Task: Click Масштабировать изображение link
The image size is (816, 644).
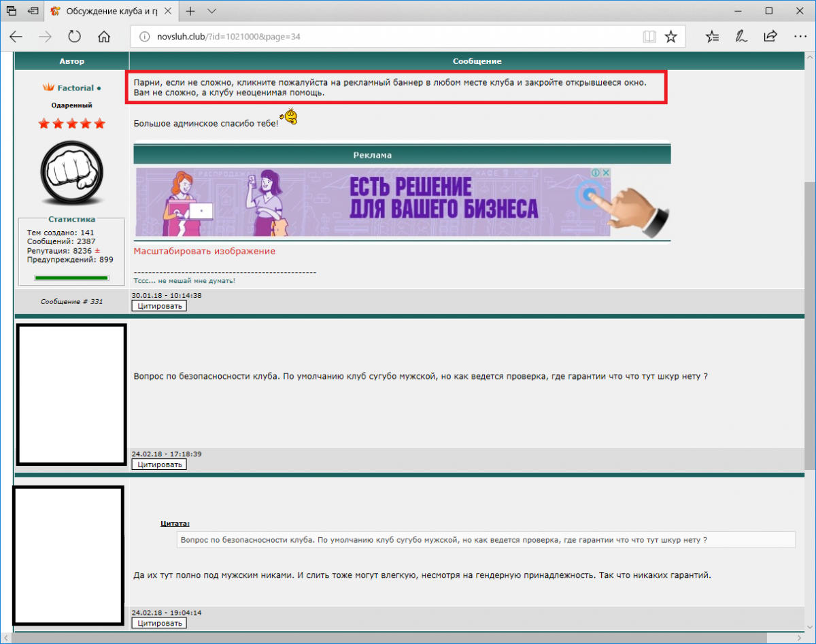Action: [204, 251]
